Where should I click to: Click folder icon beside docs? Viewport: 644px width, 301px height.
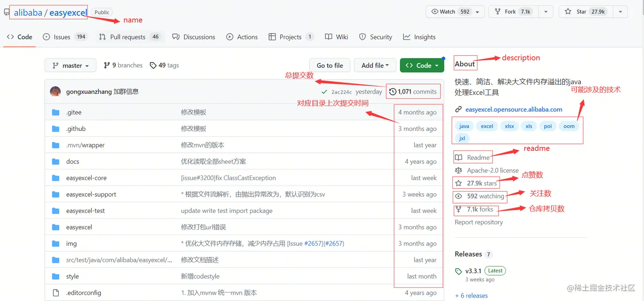[55, 161]
